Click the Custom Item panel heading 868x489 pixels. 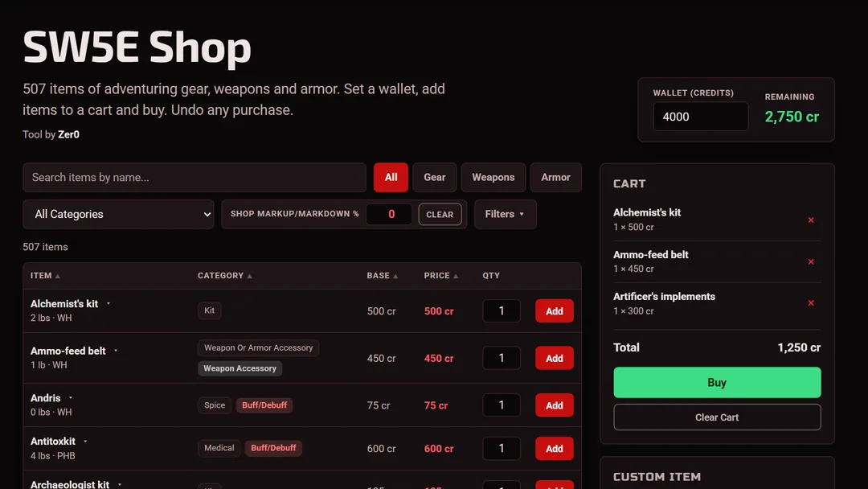[657, 477]
